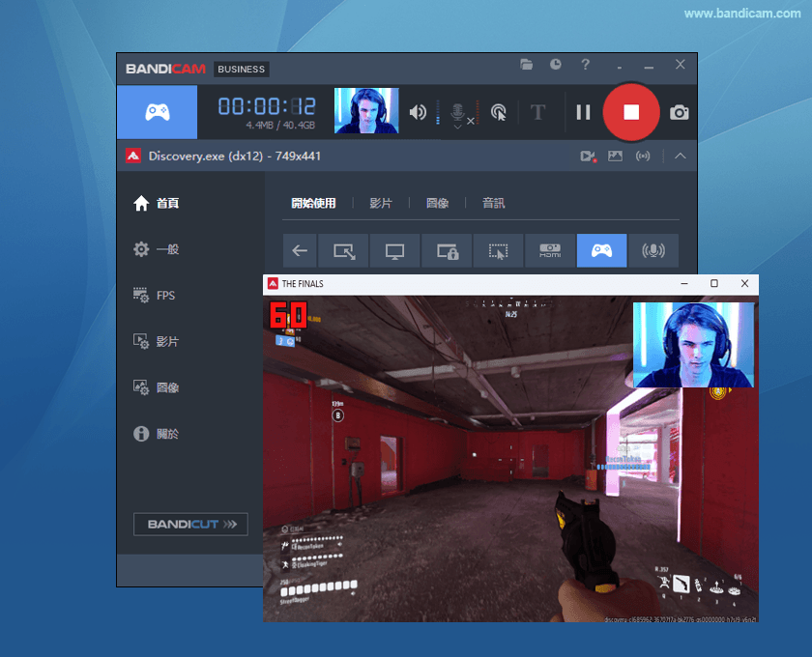
Task: Select around-mouse dotted region recording mode
Action: 498,250
